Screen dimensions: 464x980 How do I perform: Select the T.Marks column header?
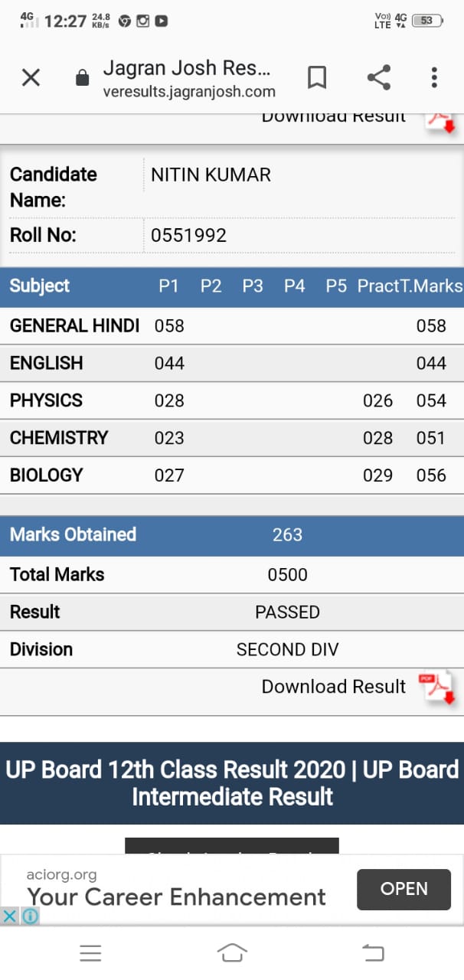click(x=432, y=286)
